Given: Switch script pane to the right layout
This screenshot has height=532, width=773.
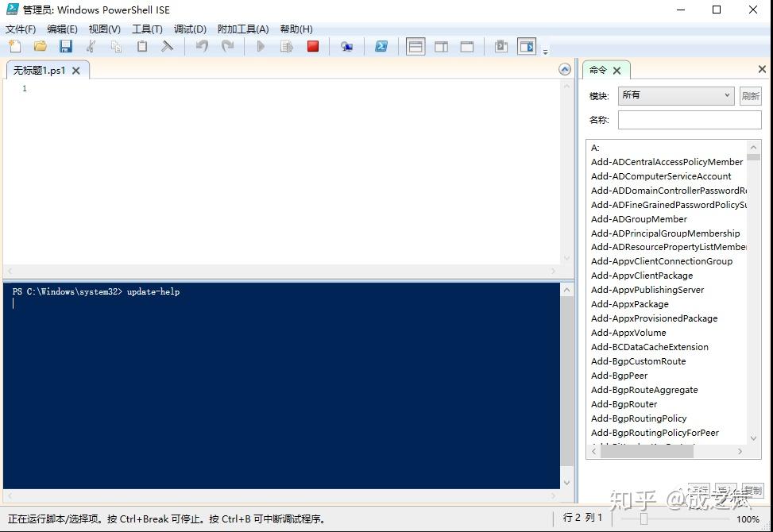Looking at the screenshot, I should point(442,46).
